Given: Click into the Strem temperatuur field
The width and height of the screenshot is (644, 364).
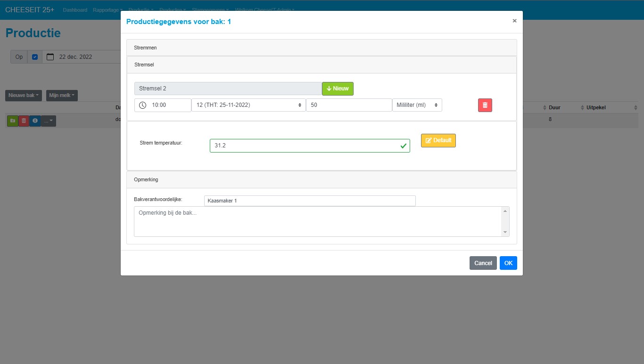Looking at the screenshot, I should click(304, 146).
